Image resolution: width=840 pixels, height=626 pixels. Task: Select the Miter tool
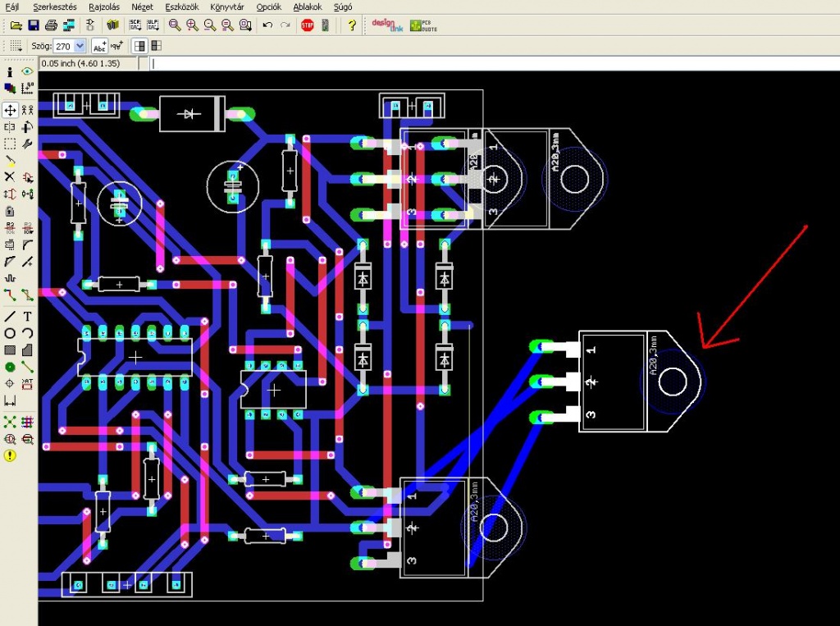pos(27,245)
